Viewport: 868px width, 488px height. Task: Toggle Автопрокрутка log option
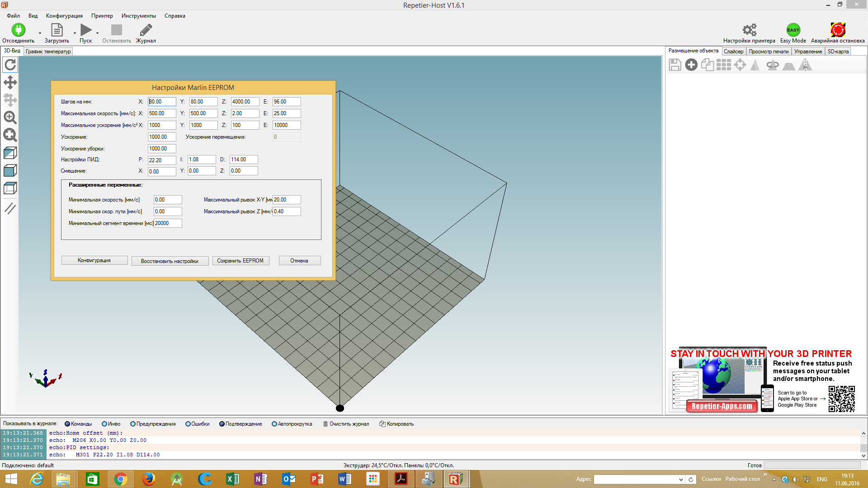click(x=274, y=424)
